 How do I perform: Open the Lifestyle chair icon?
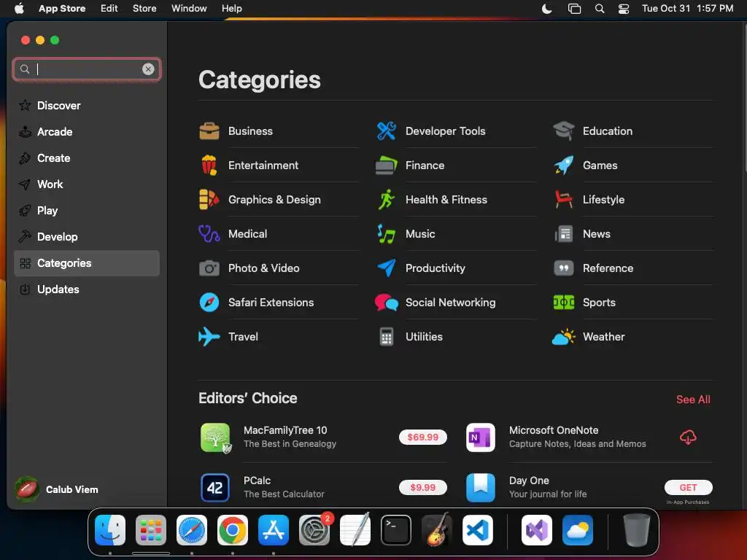(564, 200)
